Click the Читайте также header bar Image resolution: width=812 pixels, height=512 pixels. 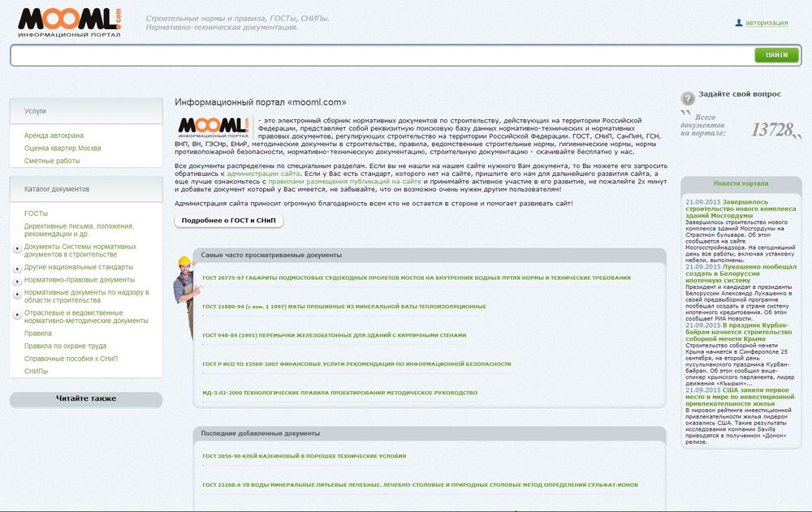[x=86, y=398]
